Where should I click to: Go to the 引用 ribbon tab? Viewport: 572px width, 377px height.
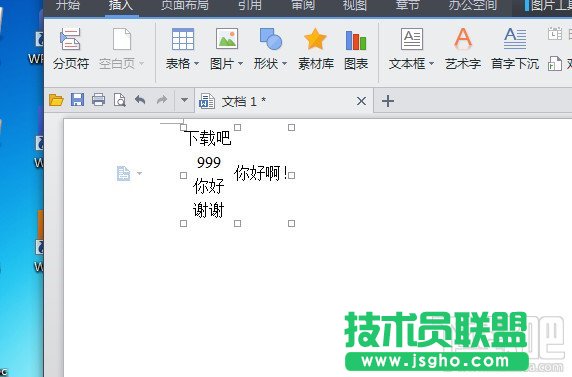(250, 5)
